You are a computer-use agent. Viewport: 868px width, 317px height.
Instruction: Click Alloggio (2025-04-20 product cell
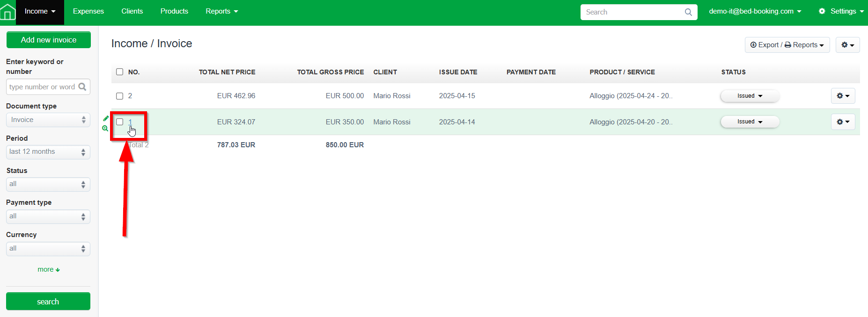click(x=631, y=122)
